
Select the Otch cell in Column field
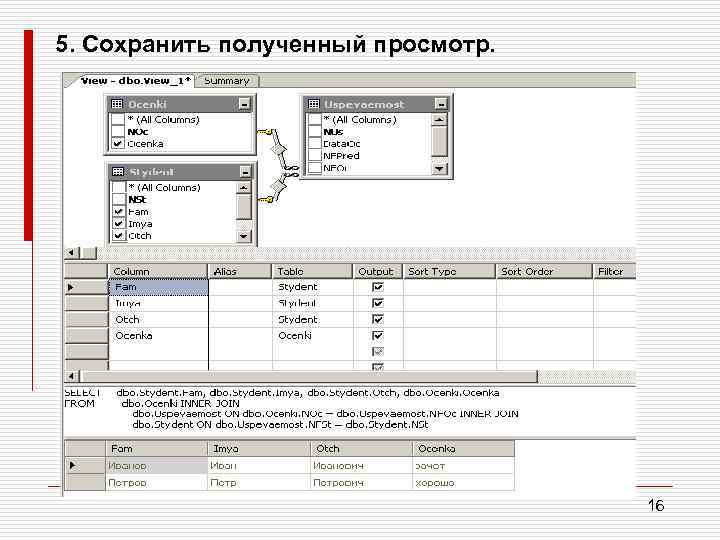[x=158, y=320]
